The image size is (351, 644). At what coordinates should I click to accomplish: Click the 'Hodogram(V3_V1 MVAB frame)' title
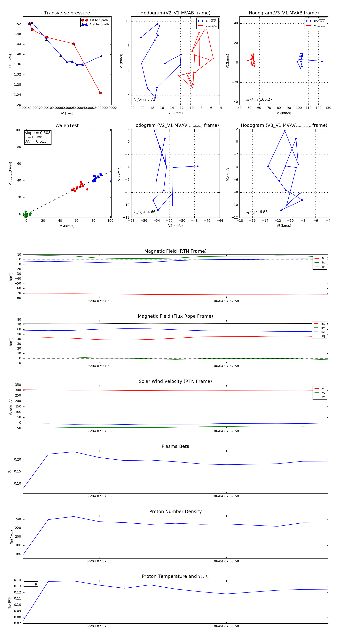click(284, 13)
